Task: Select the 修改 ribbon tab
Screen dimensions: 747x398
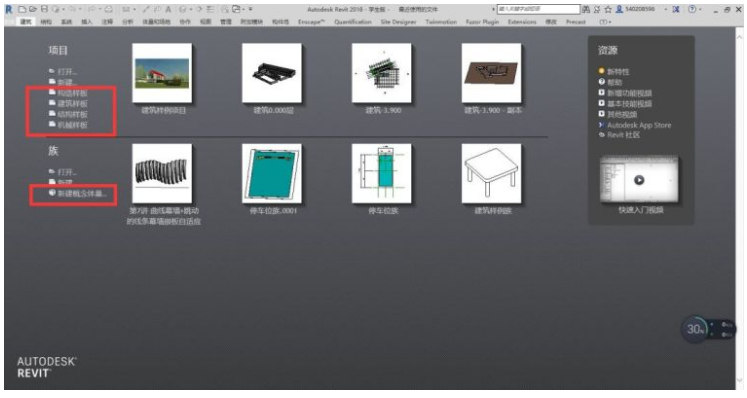Action: coord(551,22)
